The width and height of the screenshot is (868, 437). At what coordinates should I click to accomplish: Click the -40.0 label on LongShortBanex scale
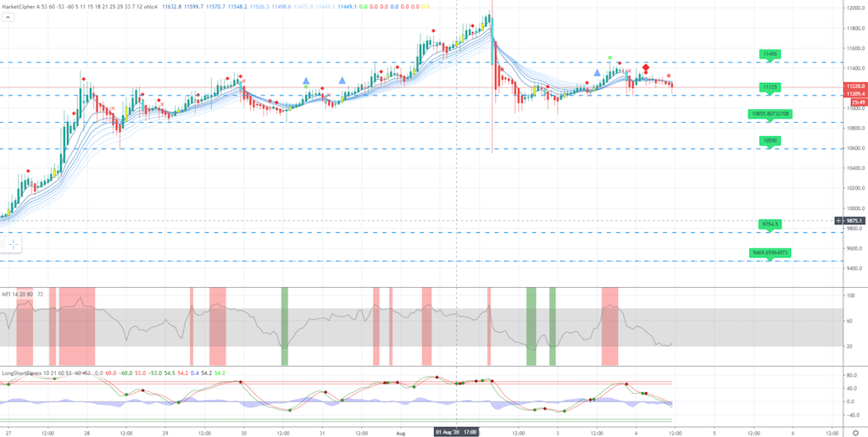pos(852,414)
